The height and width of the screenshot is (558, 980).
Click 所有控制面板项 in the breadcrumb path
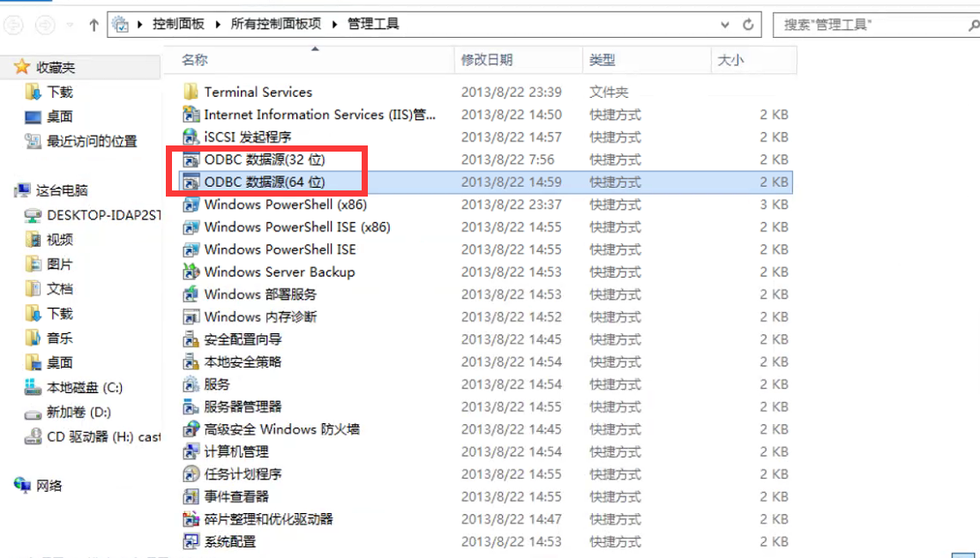(x=275, y=25)
